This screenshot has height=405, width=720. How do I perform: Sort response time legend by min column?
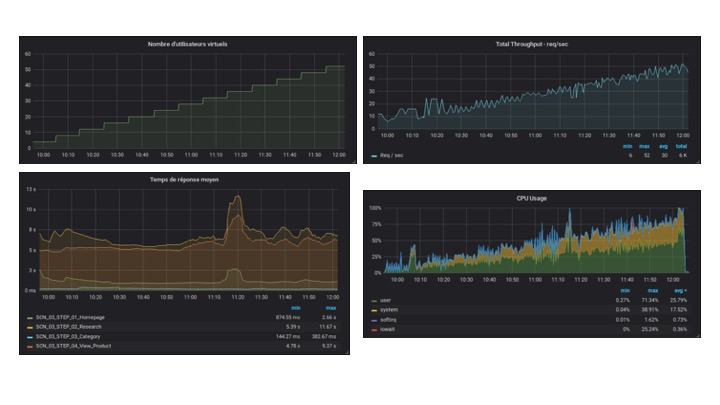click(295, 308)
